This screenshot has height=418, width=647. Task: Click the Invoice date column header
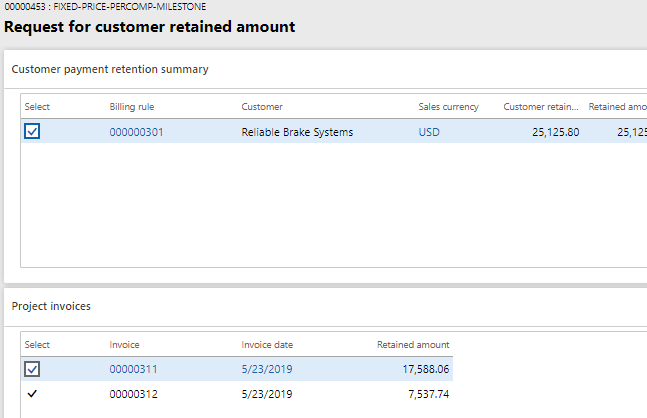pyautogui.click(x=266, y=345)
